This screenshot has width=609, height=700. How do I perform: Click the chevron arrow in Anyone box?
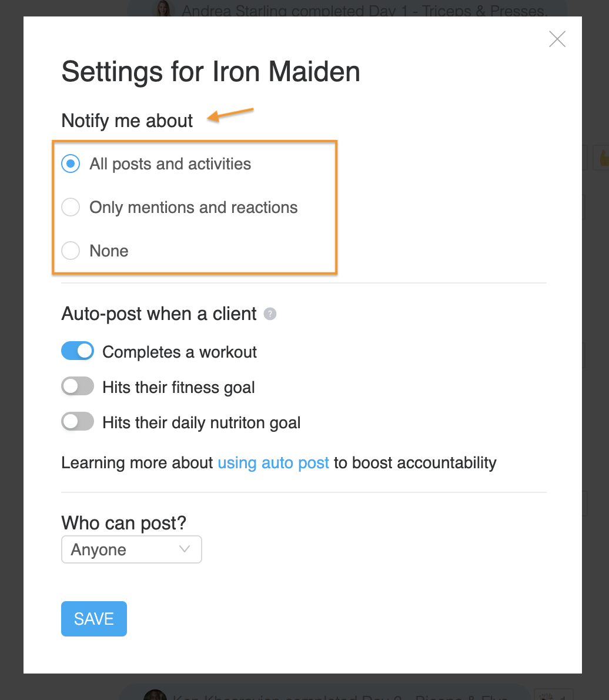(185, 549)
